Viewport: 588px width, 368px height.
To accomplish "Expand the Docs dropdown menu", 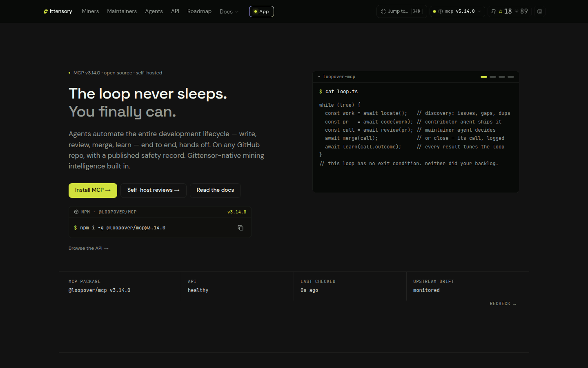I will click(229, 11).
